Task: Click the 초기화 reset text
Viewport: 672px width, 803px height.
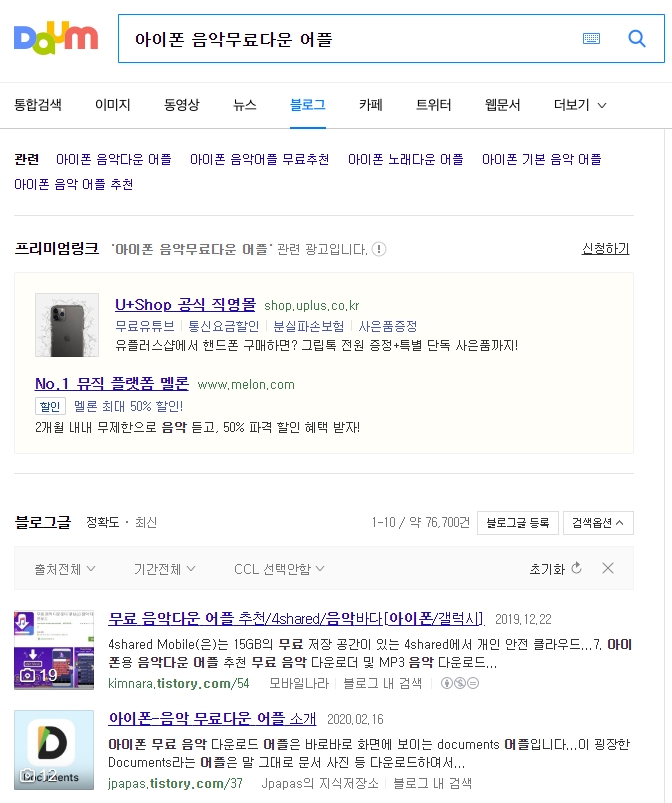Action: coord(547,569)
